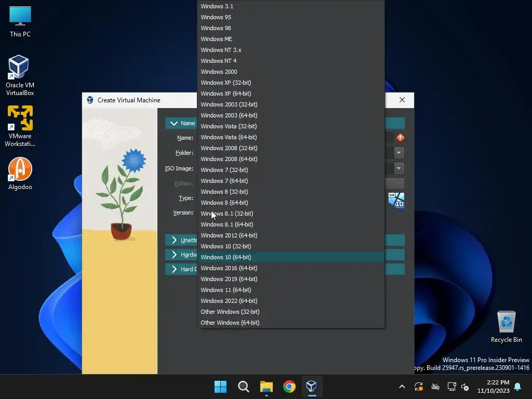Choose Windows 2003 (64-bit)
The width and height of the screenshot is (532, 399).
pos(291,115)
